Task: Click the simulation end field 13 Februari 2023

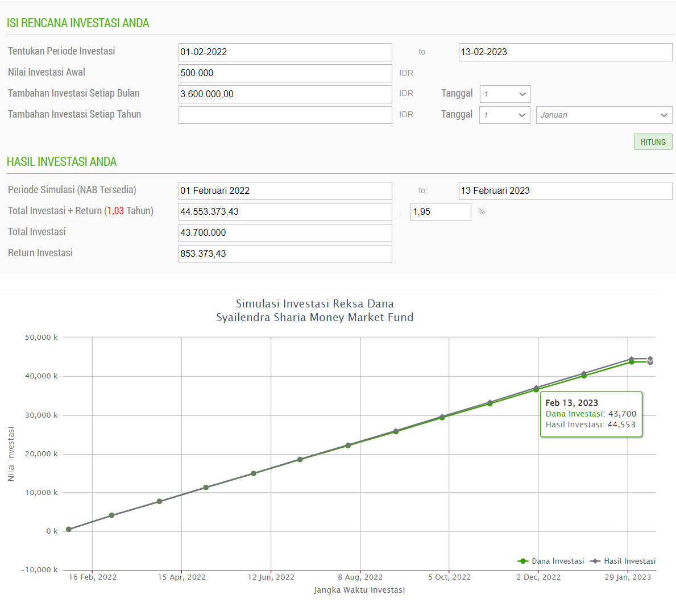Action: 565,191
